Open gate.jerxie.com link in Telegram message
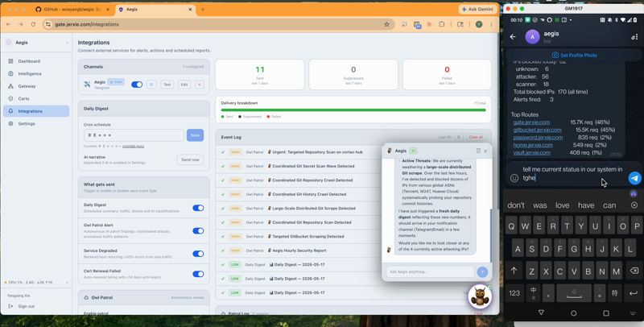 531,122
